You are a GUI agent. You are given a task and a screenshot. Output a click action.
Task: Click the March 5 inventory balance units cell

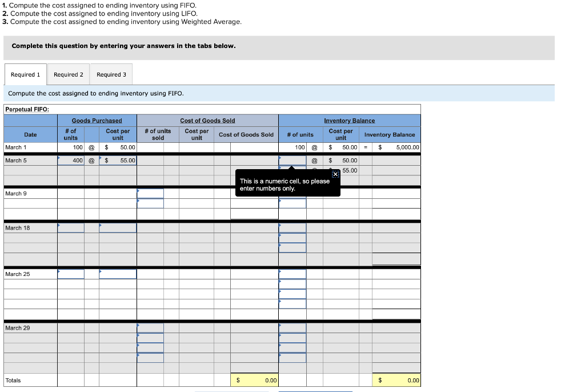292,161
